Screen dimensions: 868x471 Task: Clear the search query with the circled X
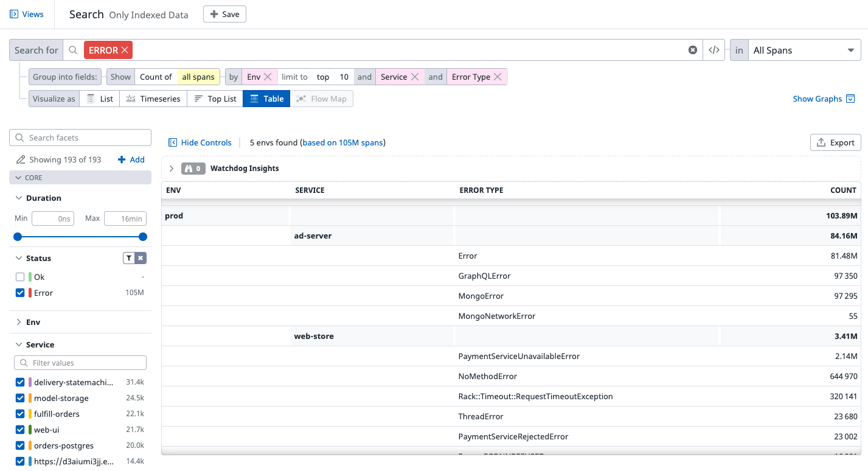point(692,51)
